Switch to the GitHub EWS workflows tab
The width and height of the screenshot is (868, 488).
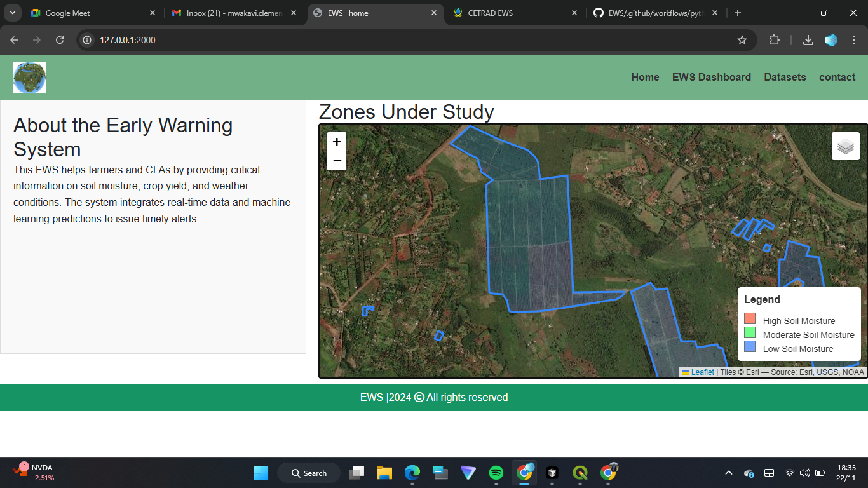[x=656, y=13]
